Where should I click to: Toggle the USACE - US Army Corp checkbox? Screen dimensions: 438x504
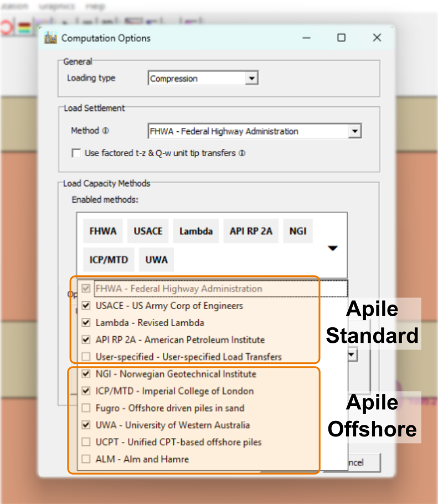pos(86,305)
